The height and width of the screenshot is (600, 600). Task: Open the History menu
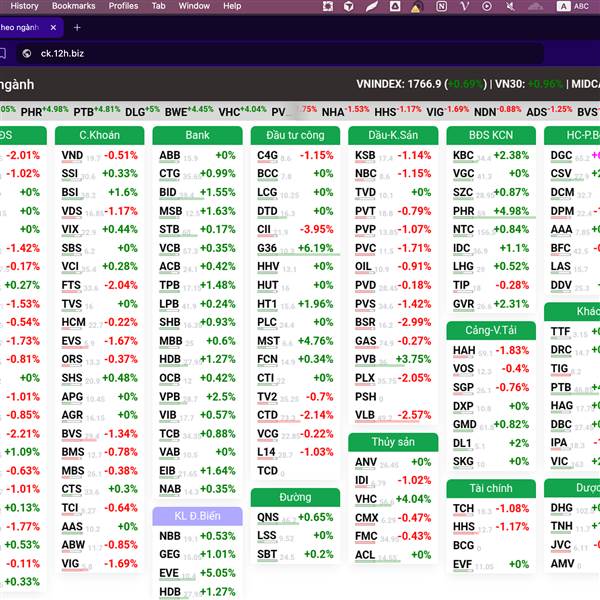24,6
